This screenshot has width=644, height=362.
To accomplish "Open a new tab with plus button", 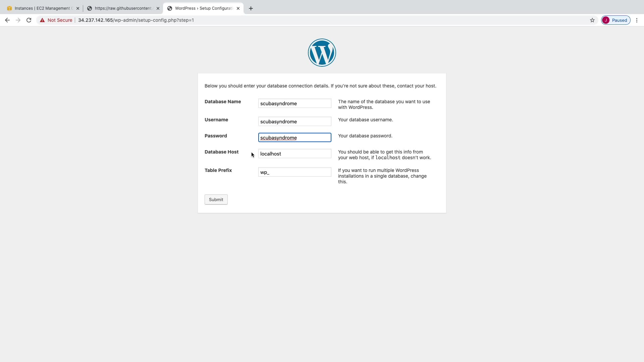I will pyautogui.click(x=251, y=8).
